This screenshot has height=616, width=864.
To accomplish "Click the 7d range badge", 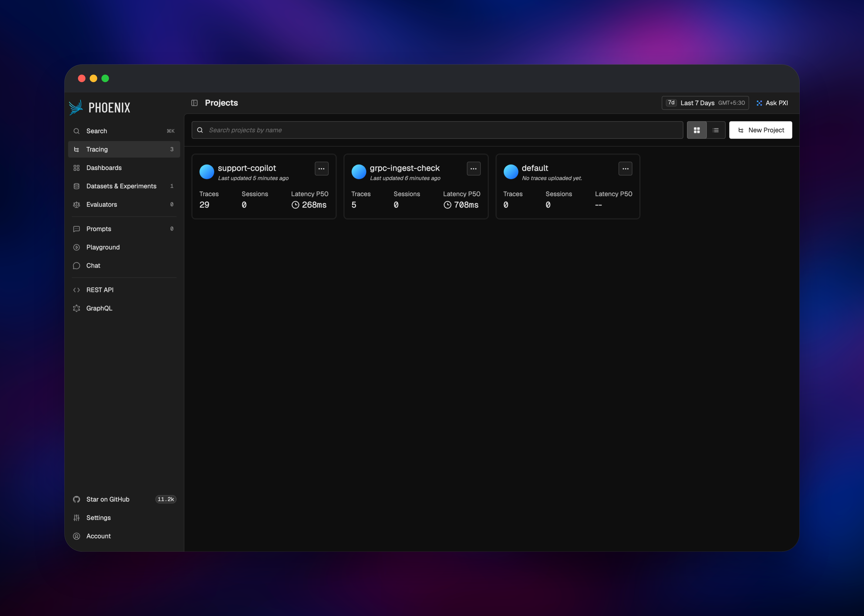I will (671, 103).
